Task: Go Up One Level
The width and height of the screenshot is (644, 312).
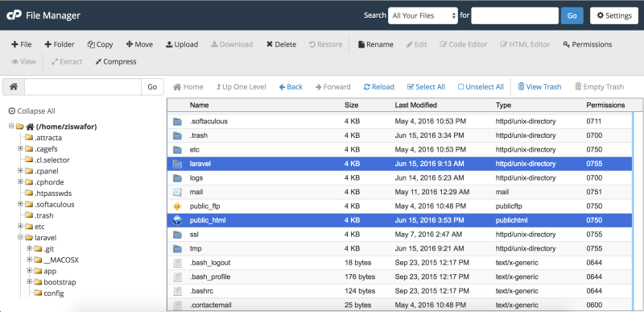Action: click(241, 87)
